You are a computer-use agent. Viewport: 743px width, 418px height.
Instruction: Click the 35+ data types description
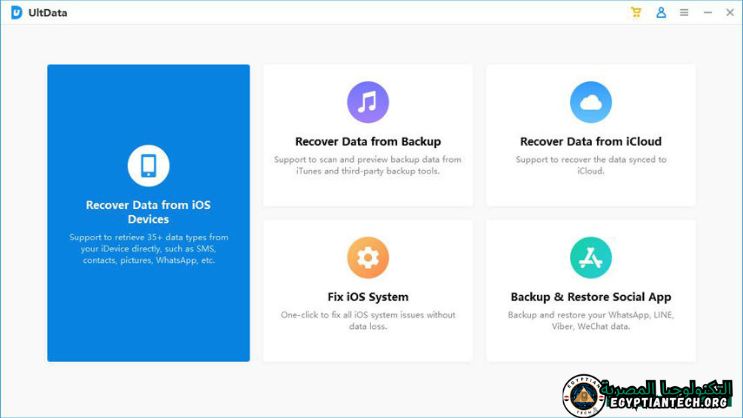[148, 249]
